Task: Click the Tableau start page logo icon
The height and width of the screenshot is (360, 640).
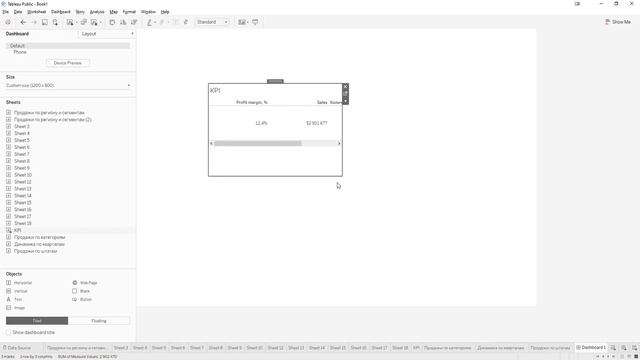Action: (x=8, y=22)
